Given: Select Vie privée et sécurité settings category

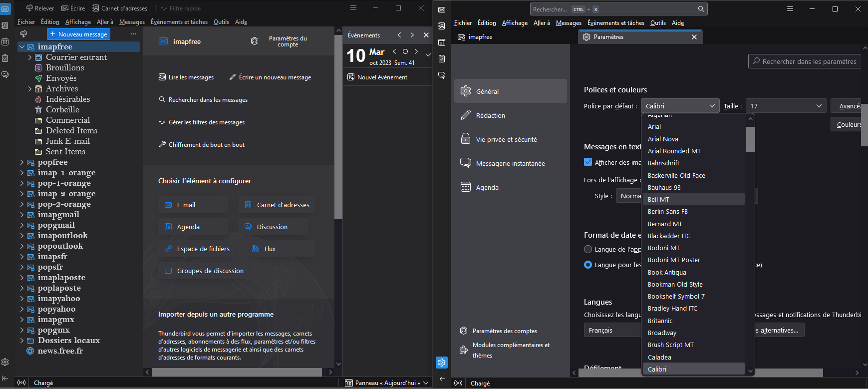Looking at the screenshot, I should [x=510, y=139].
